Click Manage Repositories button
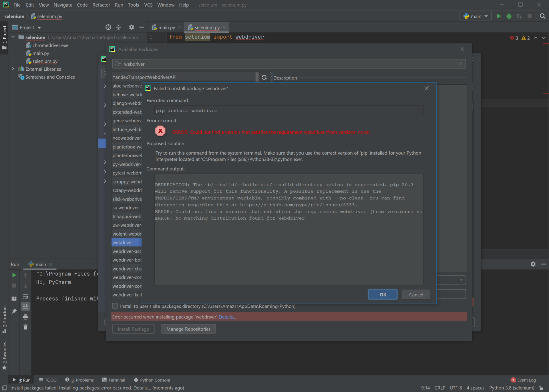This screenshot has height=392, width=549. coord(188,329)
